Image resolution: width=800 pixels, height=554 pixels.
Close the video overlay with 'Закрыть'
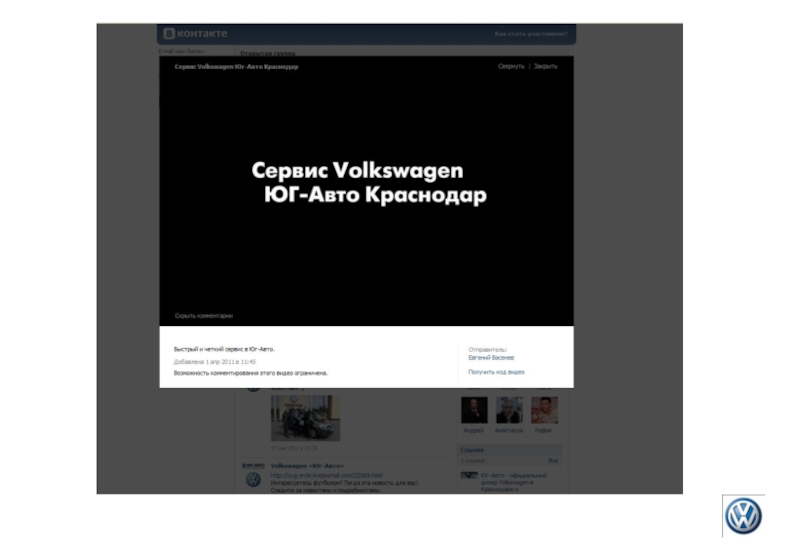[x=545, y=66]
